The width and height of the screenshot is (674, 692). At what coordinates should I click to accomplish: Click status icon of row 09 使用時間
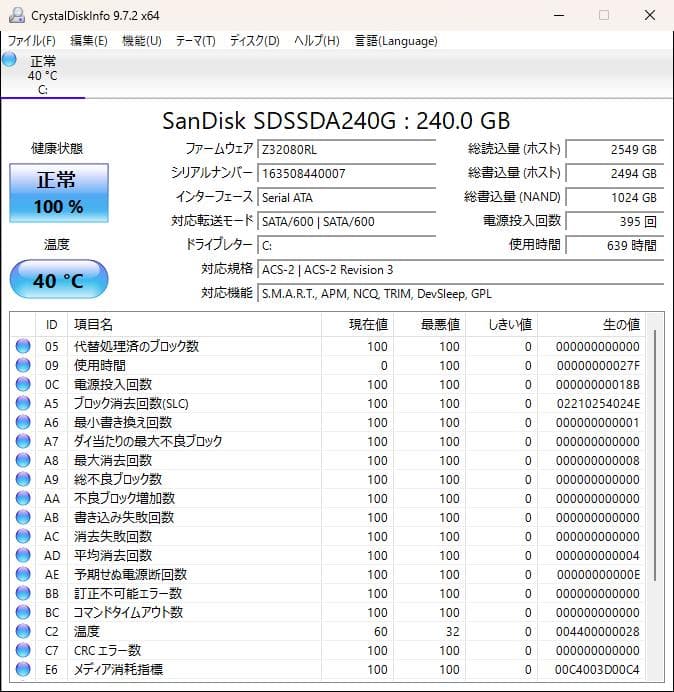click(23, 365)
